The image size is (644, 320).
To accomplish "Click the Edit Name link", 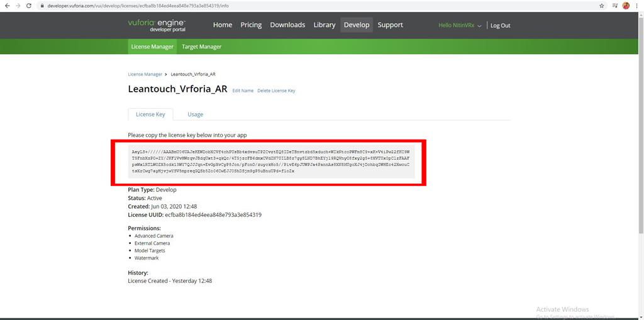I will [243, 91].
